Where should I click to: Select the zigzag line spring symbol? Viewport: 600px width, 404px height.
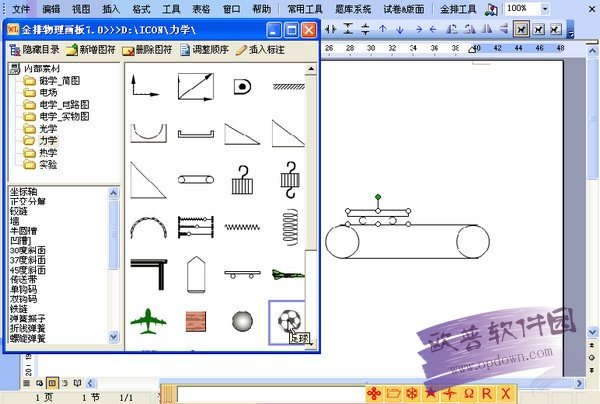coord(242,227)
